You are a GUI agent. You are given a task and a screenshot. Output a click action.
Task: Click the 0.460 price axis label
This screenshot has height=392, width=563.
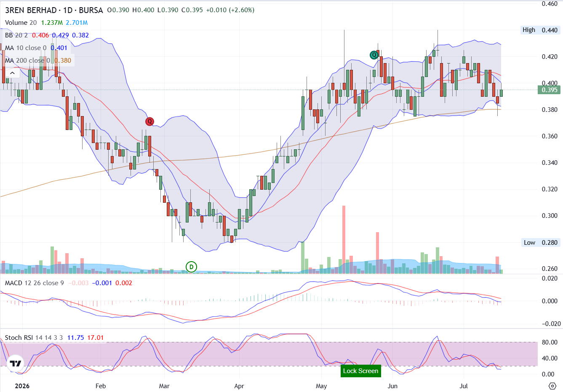(550, 4)
